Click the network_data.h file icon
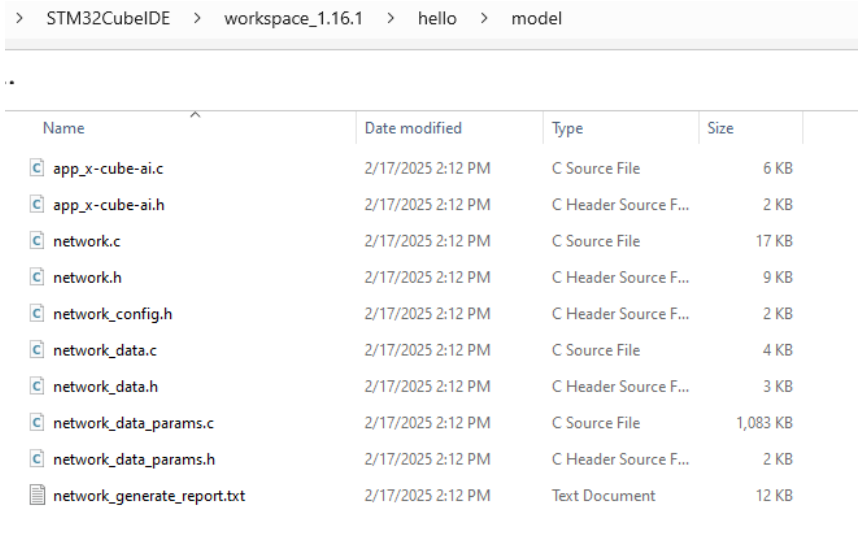 point(36,386)
